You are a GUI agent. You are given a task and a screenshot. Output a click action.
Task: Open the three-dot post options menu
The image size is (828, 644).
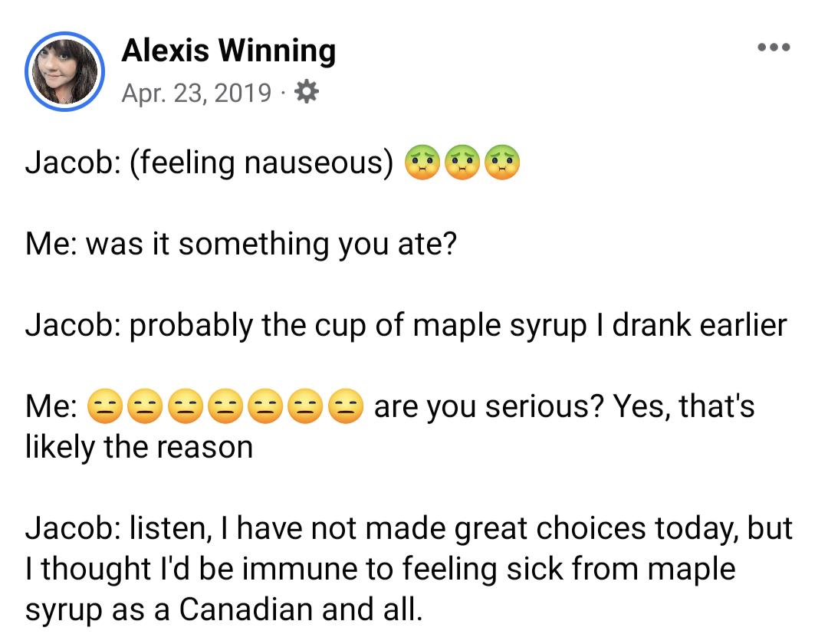point(773,48)
